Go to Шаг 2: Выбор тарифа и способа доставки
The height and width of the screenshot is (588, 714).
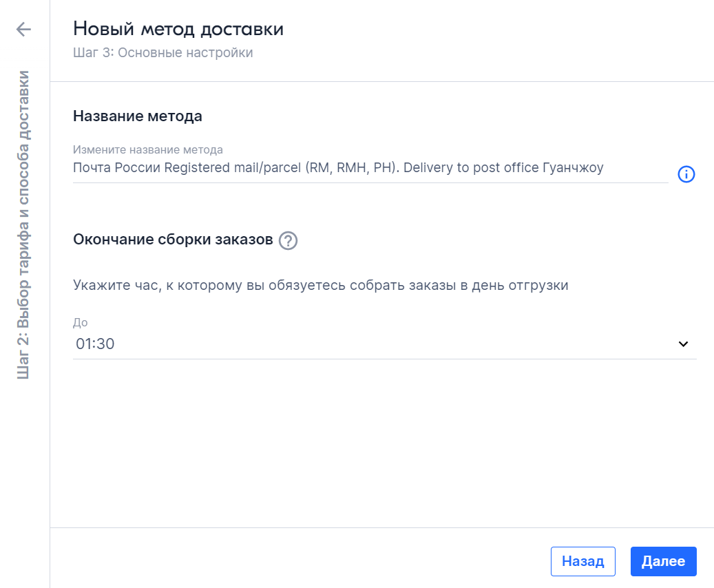[23, 224]
